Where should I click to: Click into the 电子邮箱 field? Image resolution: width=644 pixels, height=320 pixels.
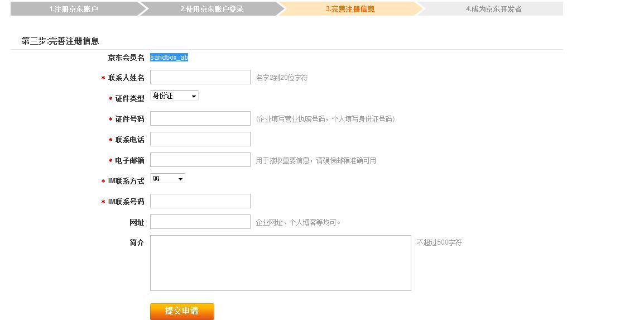click(200, 160)
